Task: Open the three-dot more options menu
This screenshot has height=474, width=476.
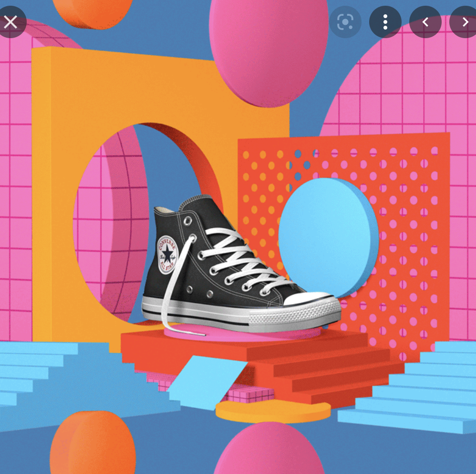Action: pyautogui.click(x=385, y=22)
